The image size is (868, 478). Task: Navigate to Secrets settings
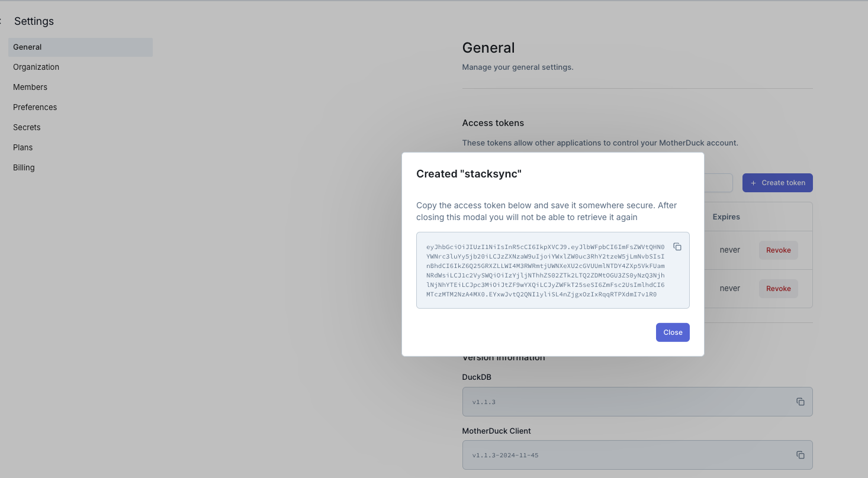[27, 128]
